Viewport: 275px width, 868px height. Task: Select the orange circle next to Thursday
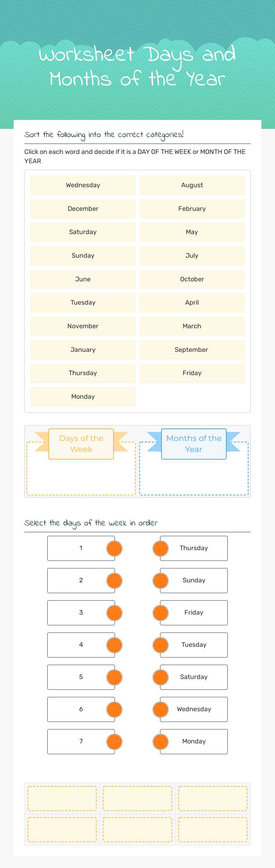click(x=160, y=548)
